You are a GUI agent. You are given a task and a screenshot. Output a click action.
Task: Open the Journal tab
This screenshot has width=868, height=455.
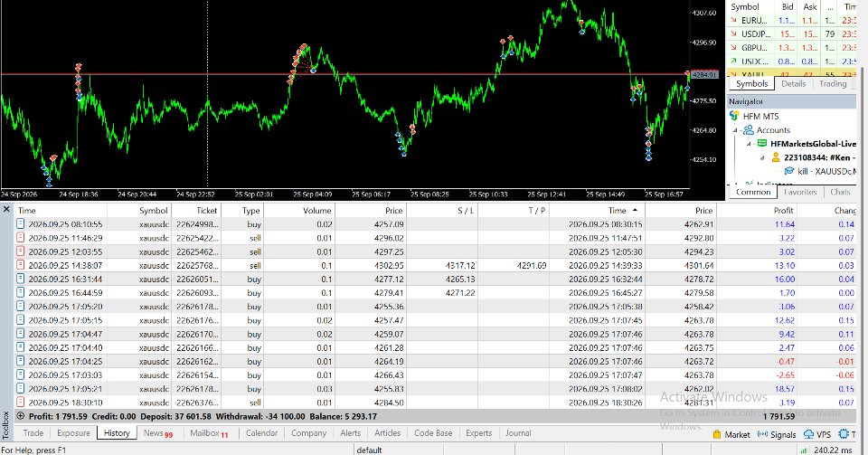(518, 433)
